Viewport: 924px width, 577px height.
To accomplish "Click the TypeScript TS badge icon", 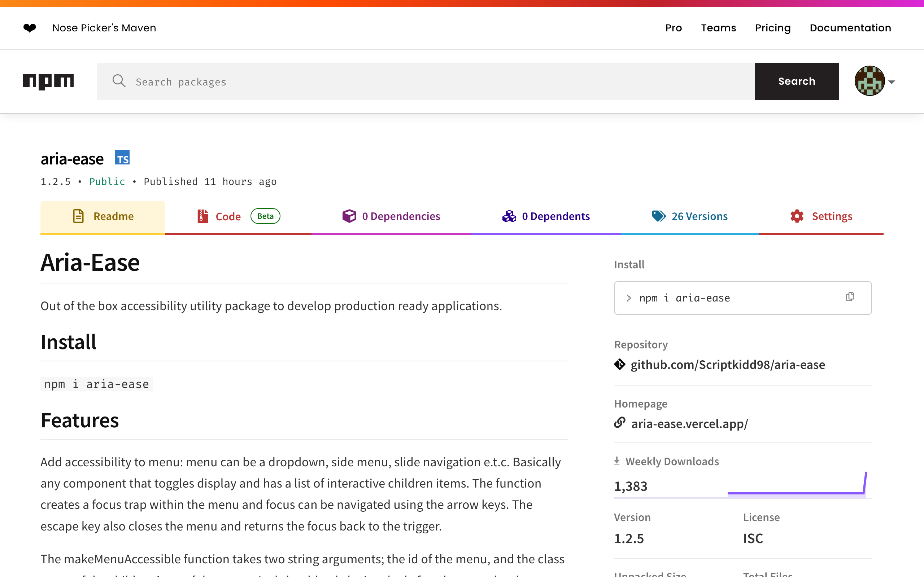I will 122,158.
